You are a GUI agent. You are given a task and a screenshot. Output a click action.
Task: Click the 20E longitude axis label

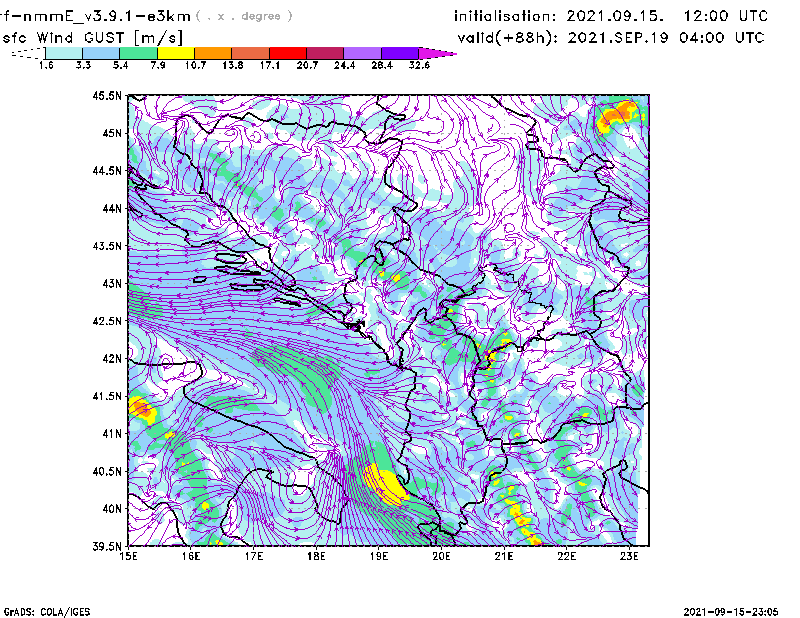pos(441,556)
